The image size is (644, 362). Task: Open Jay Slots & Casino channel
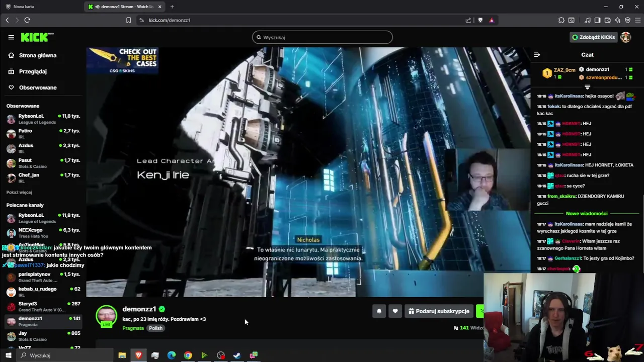pos(43,336)
